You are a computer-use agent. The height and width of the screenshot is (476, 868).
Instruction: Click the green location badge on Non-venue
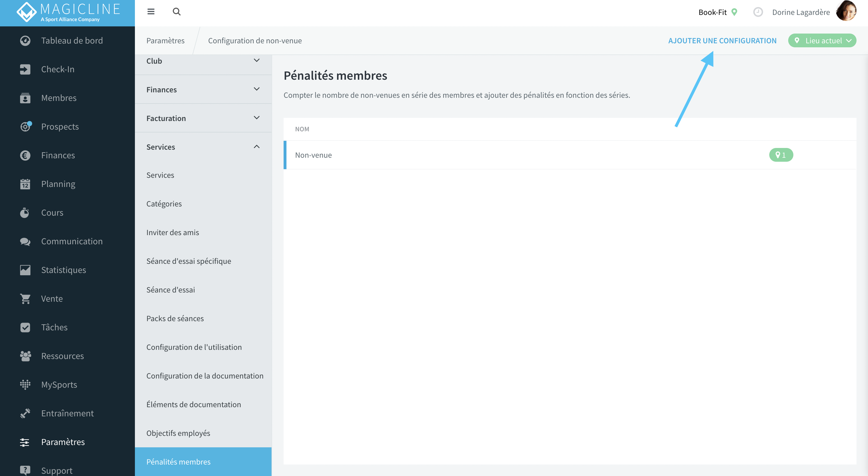click(x=781, y=155)
